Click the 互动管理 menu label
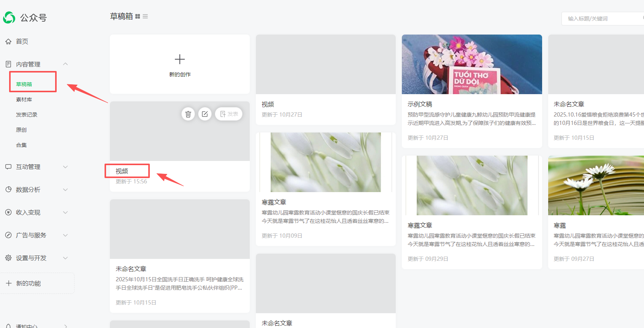 point(28,167)
